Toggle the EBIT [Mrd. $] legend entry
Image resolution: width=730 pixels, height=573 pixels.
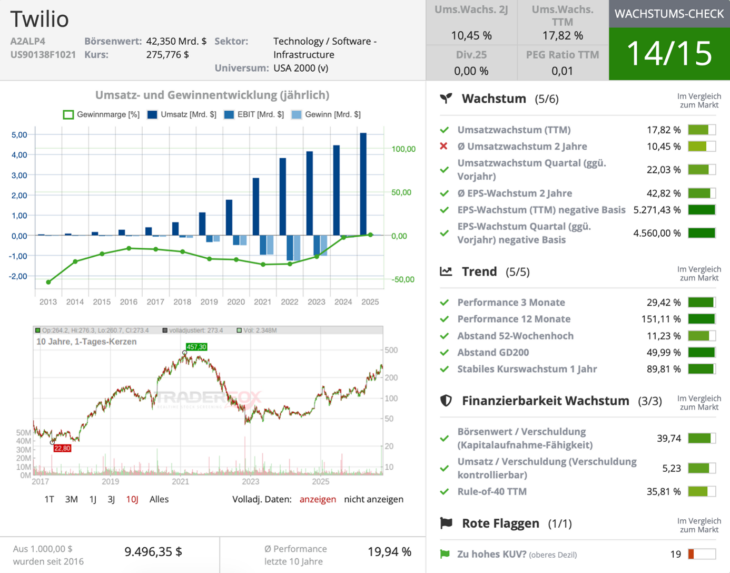(254, 115)
